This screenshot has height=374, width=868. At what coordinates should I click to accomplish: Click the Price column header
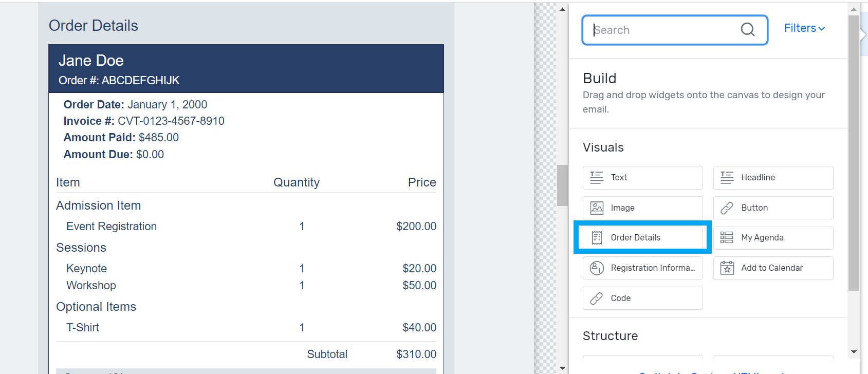[422, 182]
